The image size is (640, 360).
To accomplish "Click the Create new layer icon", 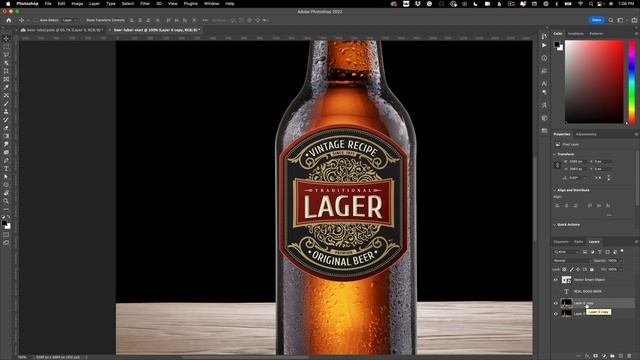I will [621, 356].
